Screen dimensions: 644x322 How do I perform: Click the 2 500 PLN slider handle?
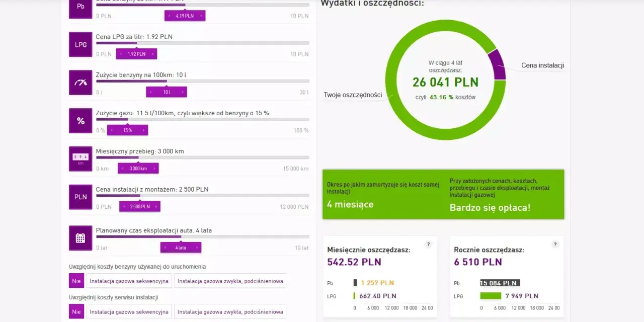(140, 207)
